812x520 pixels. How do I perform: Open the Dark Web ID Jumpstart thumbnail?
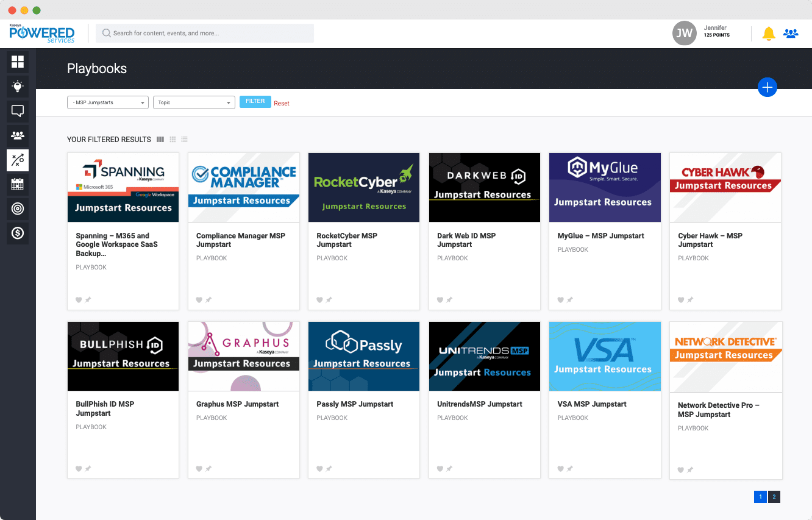[x=485, y=188]
